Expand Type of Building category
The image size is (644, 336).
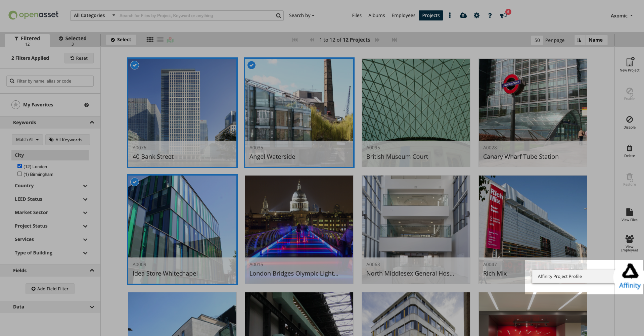(x=85, y=253)
